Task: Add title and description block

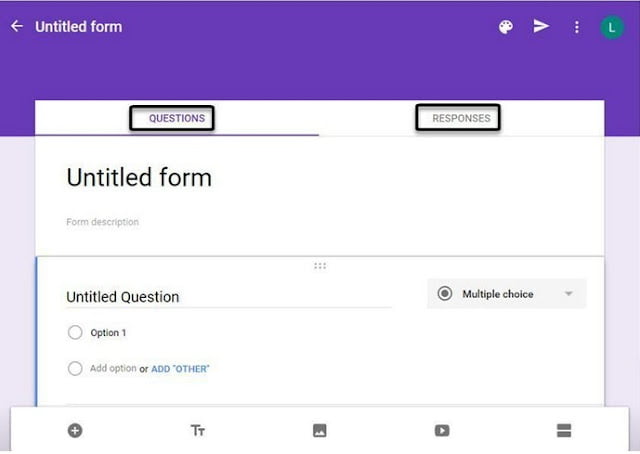Action: (198, 430)
